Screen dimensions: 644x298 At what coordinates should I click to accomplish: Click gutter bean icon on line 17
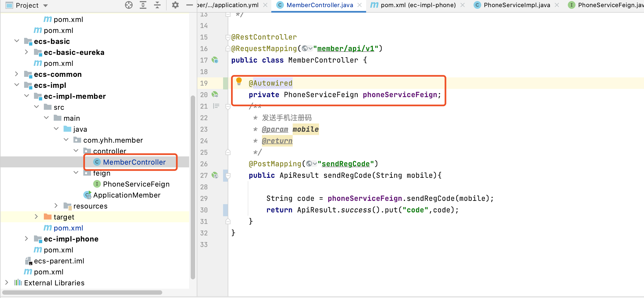[215, 60]
